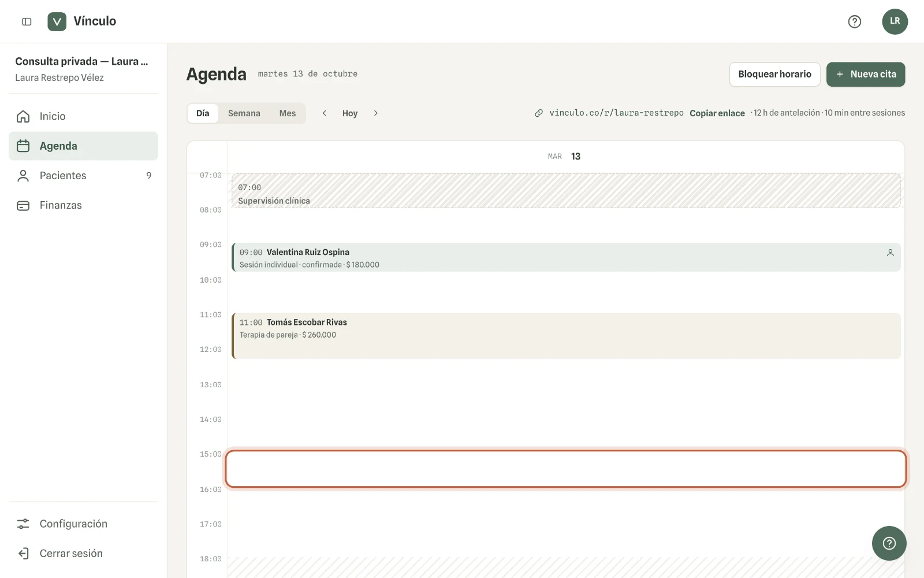Click the person icon next to Pacientes

[23, 176]
